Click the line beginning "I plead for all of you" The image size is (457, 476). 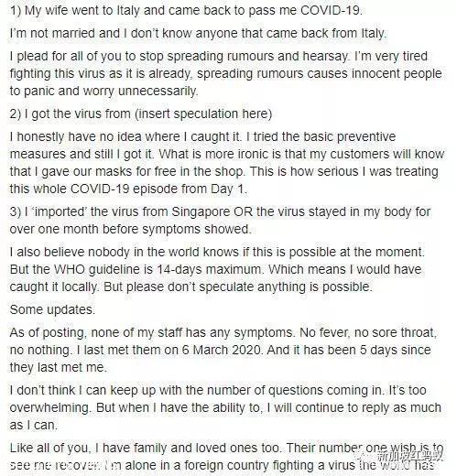coord(219,56)
